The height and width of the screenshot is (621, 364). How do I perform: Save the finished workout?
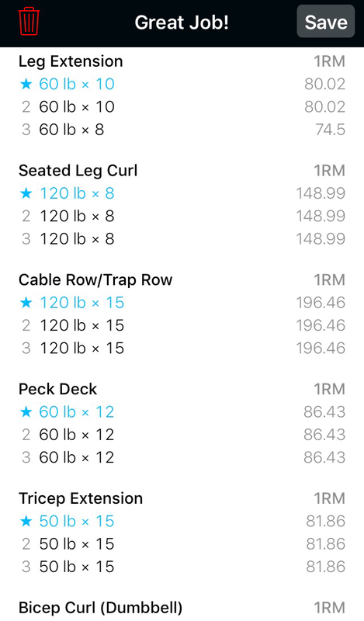(x=325, y=22)
